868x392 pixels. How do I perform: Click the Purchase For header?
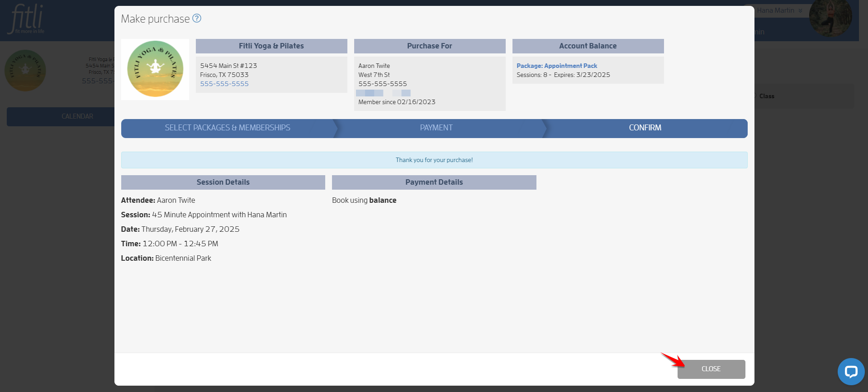point(429,46)
